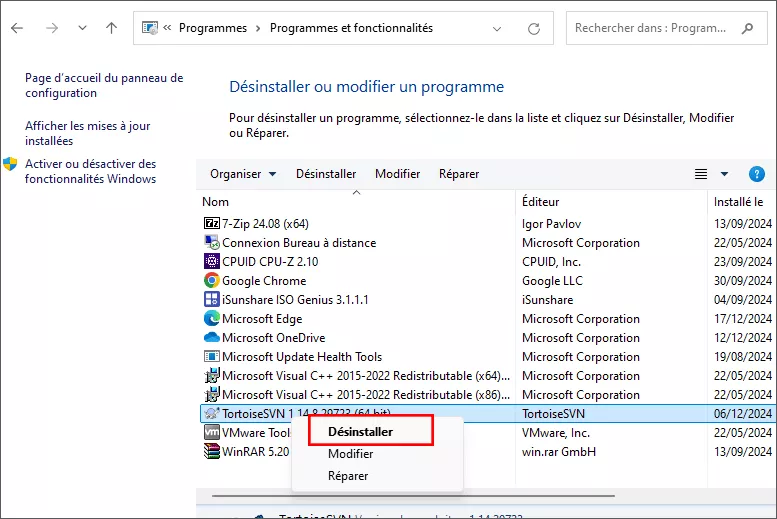The image size is (777, 519).
Task: Go up one level with the up arrow
Action: point(111,28)
